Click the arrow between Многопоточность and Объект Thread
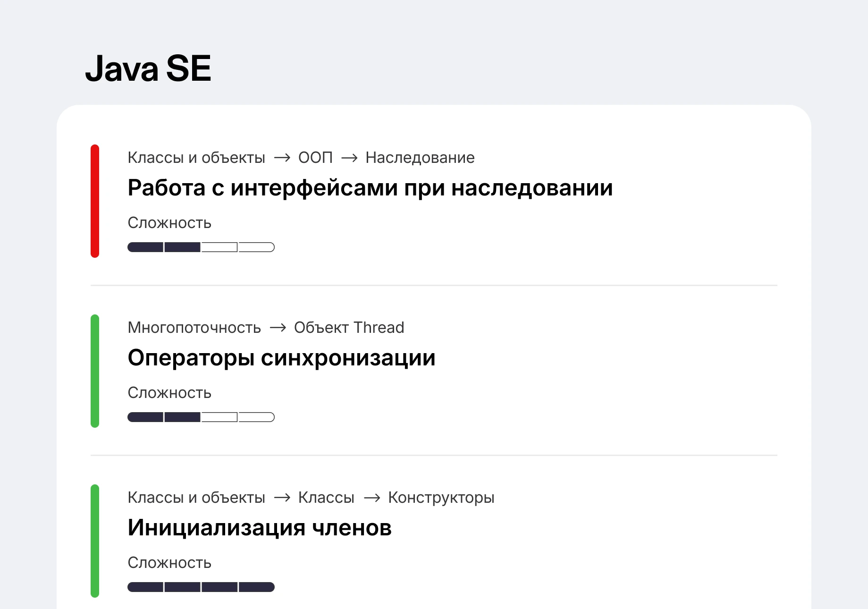 coord(278,328)
